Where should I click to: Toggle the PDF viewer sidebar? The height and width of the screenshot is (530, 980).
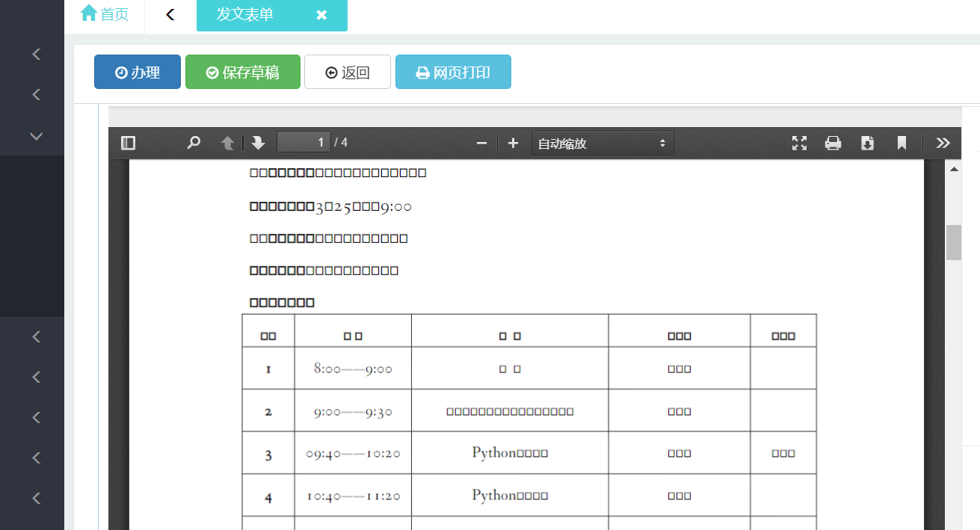click(x=128, y=143)
